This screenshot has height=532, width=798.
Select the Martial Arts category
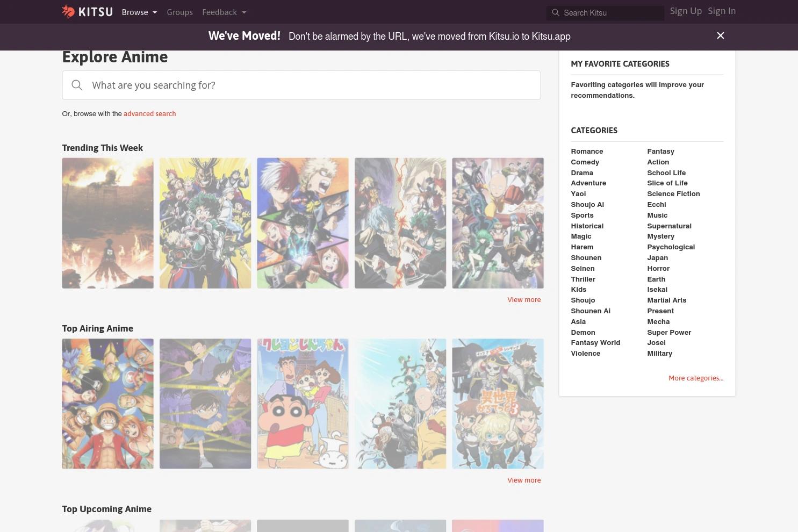(x=666, y=300)
